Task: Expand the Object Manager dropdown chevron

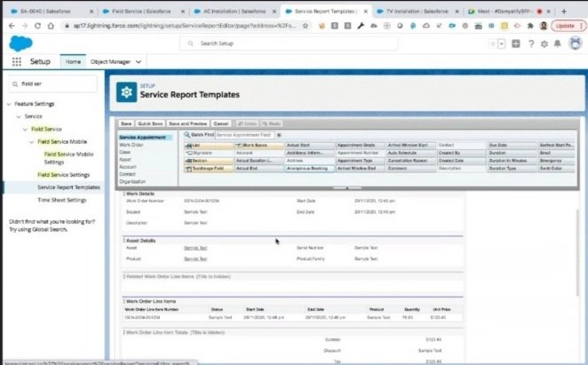Action: (139, 61)
